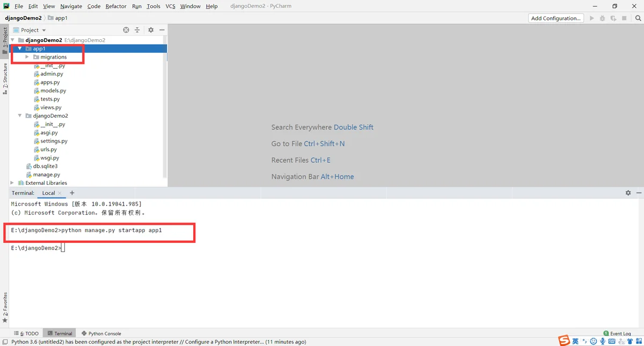Open the VCS menu

point(170,6)
